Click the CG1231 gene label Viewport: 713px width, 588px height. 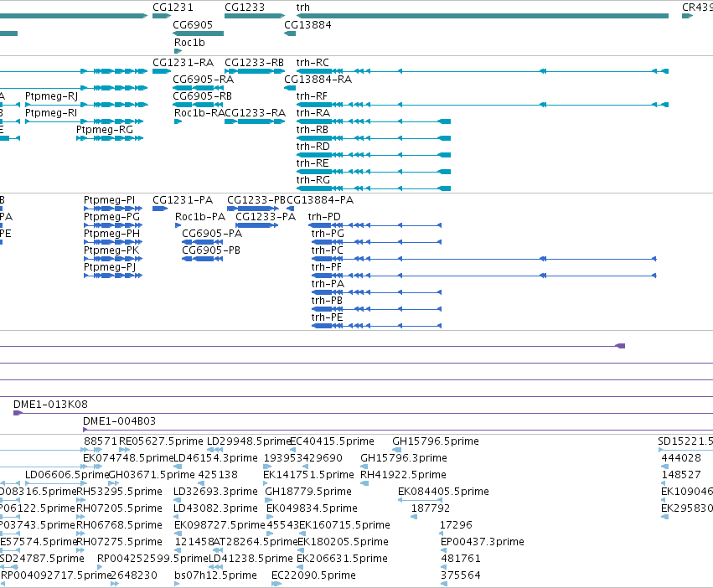click(x=173, y=8)
